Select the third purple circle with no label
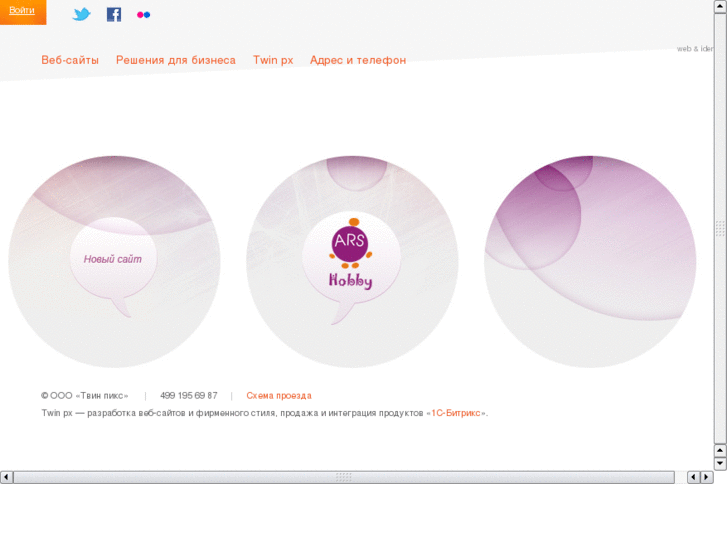This screenshot has height=545, width=727. click(590, 262)
